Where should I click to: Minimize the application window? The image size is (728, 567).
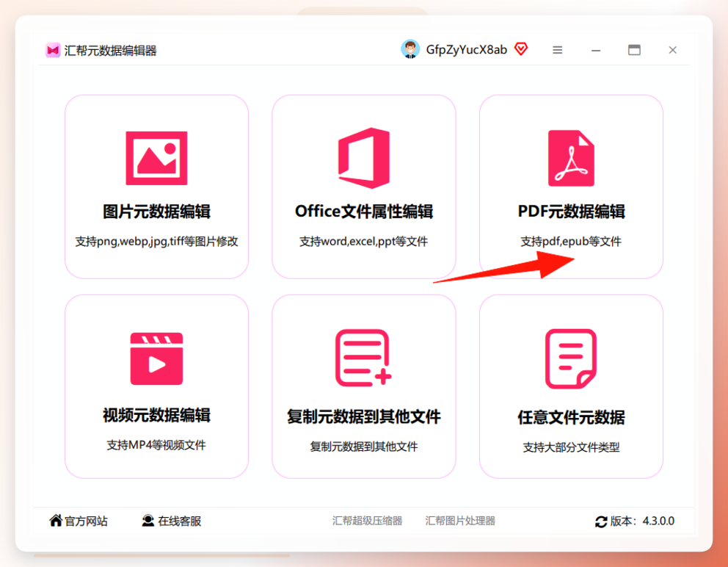point(596,50)
